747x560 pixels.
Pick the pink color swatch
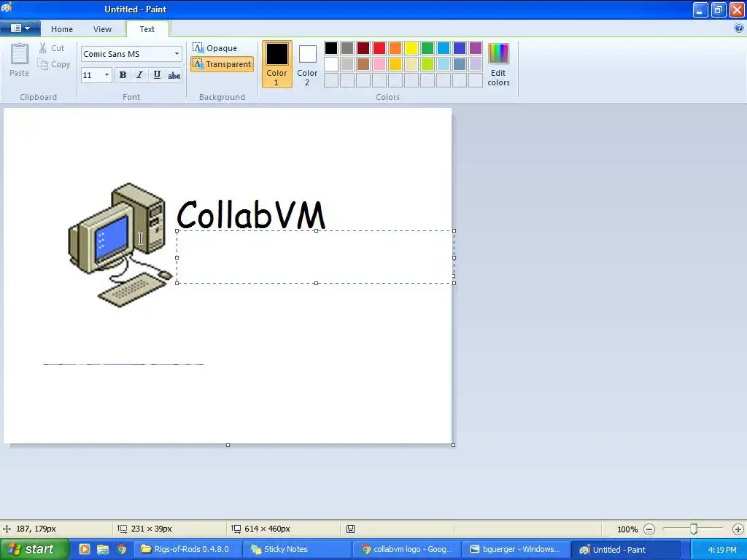click(379, 64)
